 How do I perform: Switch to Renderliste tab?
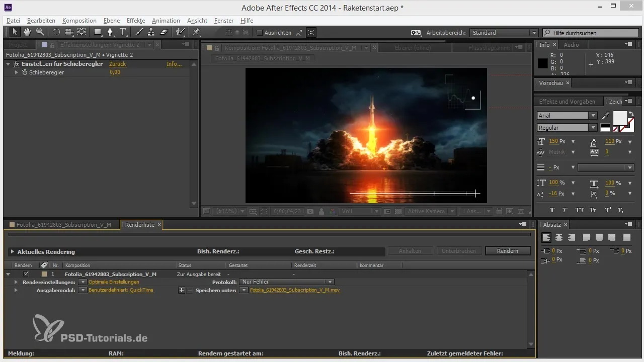tap(140, 225)
